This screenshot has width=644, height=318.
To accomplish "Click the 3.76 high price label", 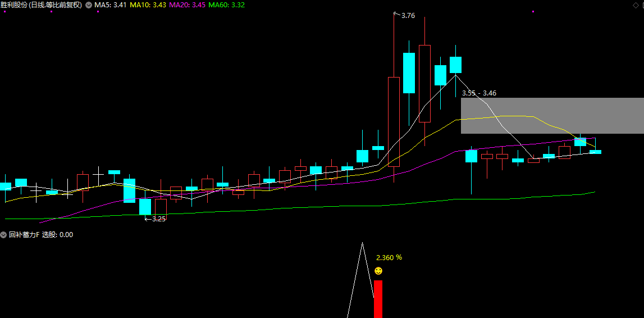I will (x=408, y=16).
